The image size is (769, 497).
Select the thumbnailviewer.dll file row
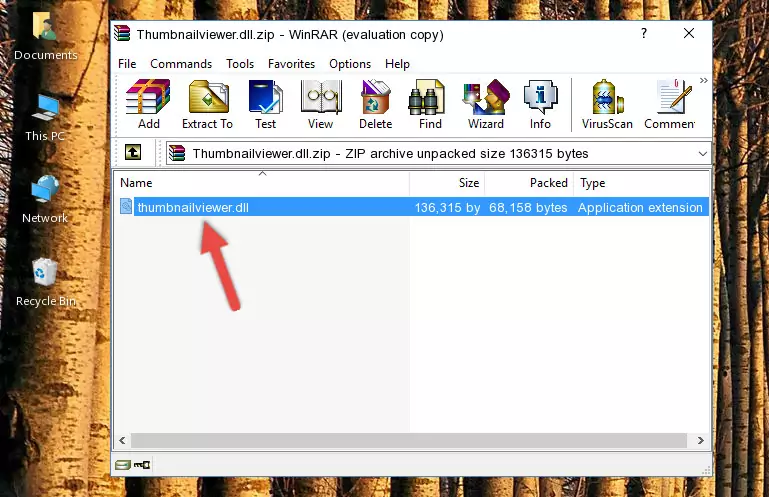[414, 207]
